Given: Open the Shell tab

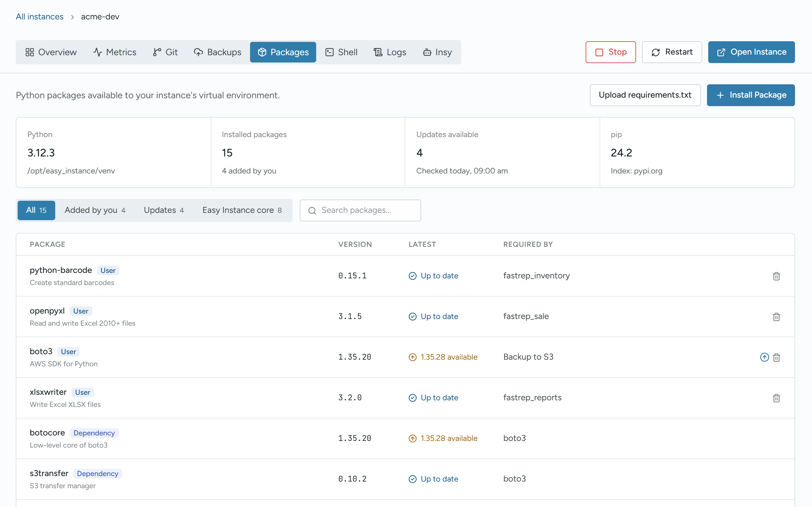Looking at the screenshot, I should 341,52.
